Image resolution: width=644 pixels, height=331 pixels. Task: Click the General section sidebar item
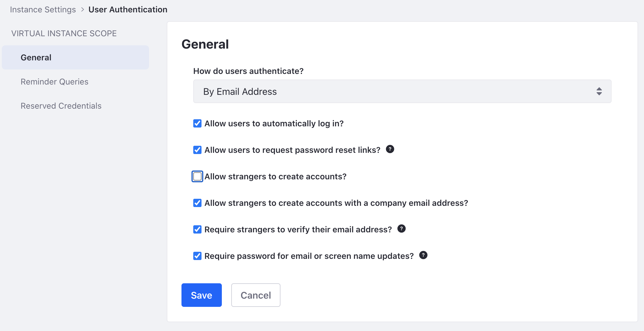coord(76,57)
